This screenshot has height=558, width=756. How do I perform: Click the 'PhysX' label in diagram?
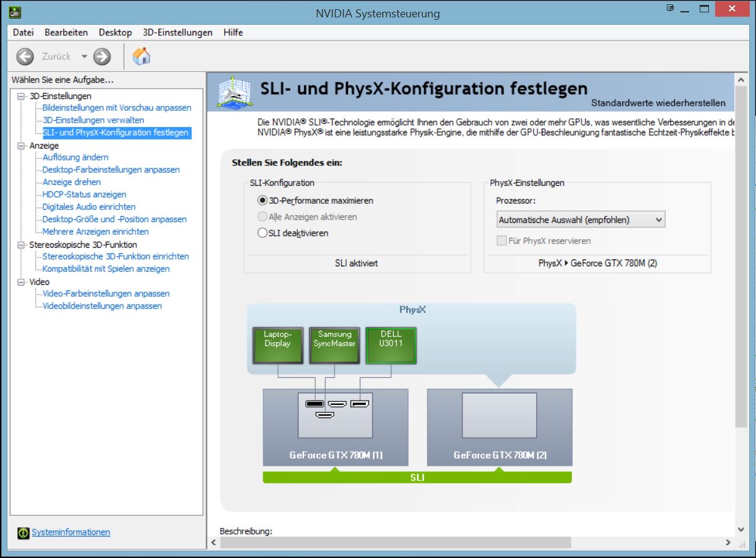click(x=412, y=310)
